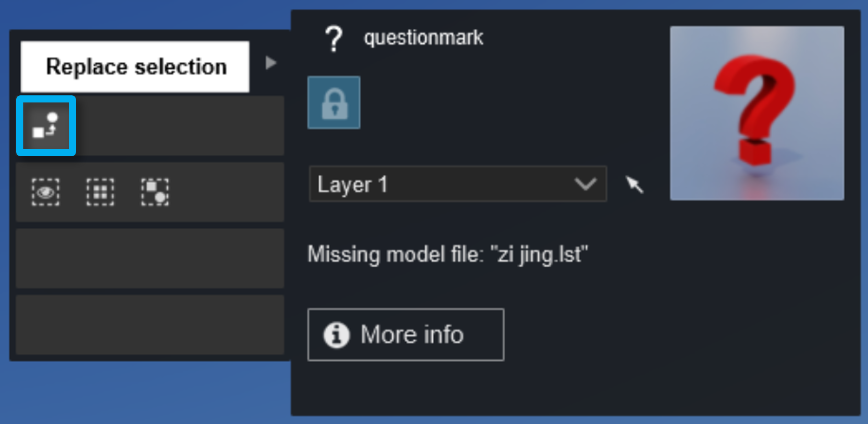The width and height of the screenshot is (868, 424).
Task: Click the info circle icon in More info
Action: coord(336,335)
